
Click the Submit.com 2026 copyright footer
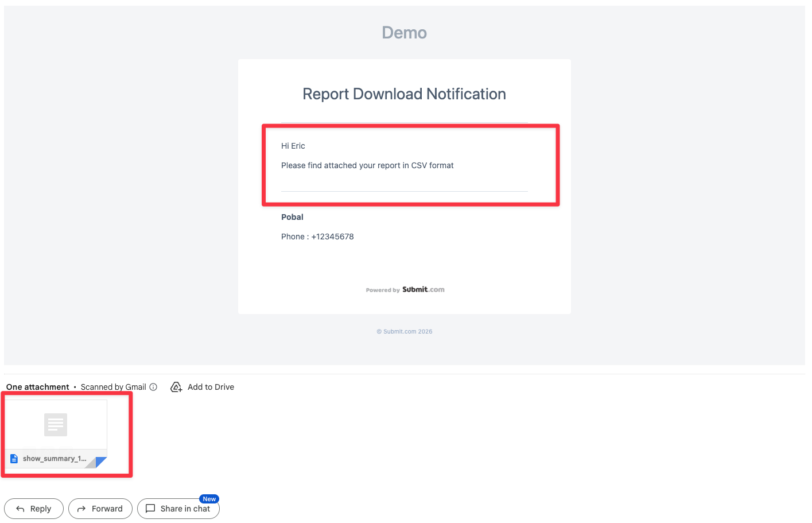point(405,332)
